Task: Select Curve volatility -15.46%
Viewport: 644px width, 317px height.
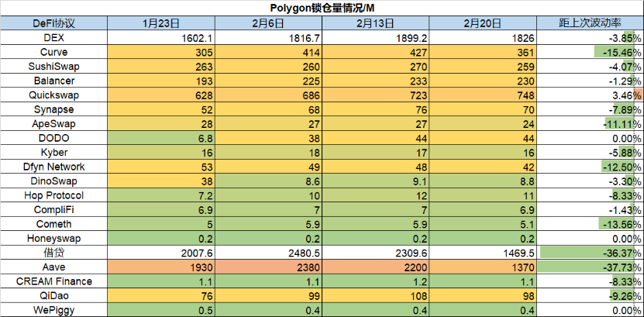Action: 591,52
